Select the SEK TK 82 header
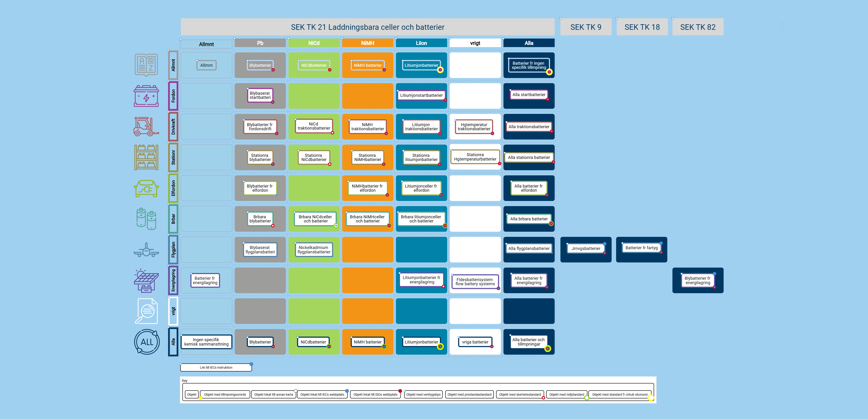Viewport: 868px width, 419px height. [x=697, y=27]
